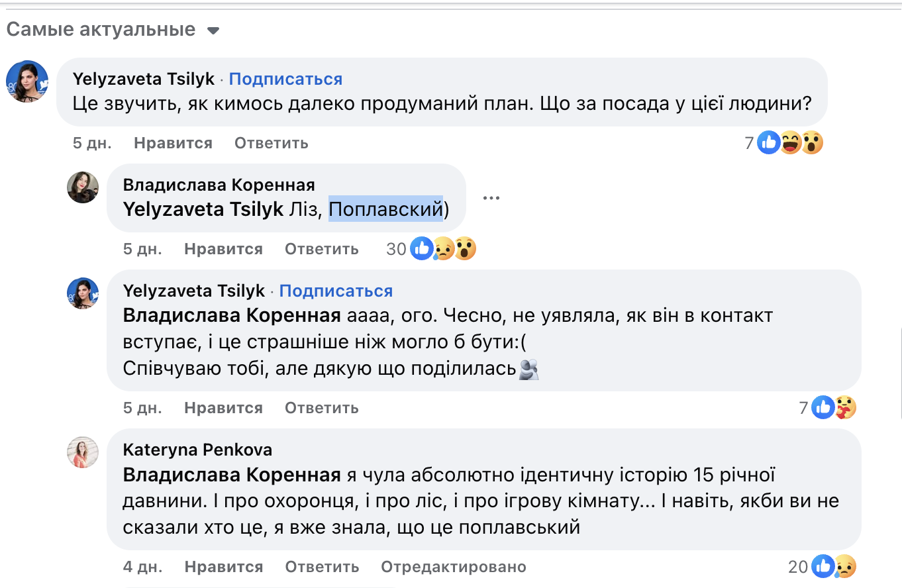Click 'Отредактировано' on Kateryna's comment

pos(454,567)
